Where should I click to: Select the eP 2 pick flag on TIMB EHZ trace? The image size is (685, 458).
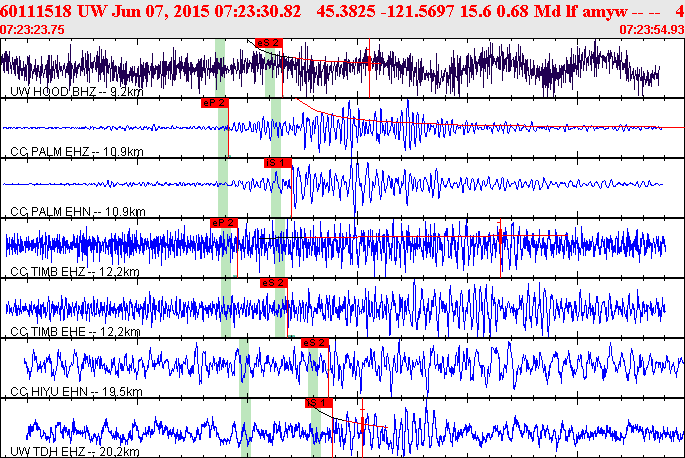pyautogui.click(x=224, y=223)
